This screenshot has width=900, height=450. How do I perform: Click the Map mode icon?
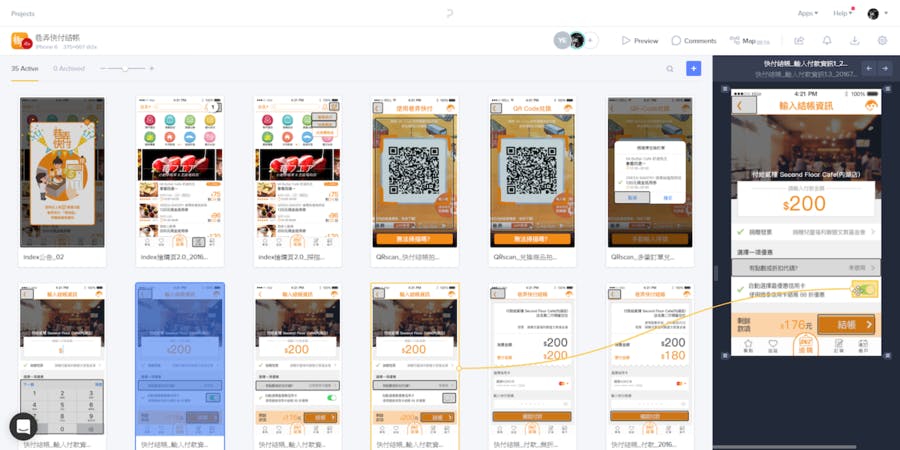734,40
